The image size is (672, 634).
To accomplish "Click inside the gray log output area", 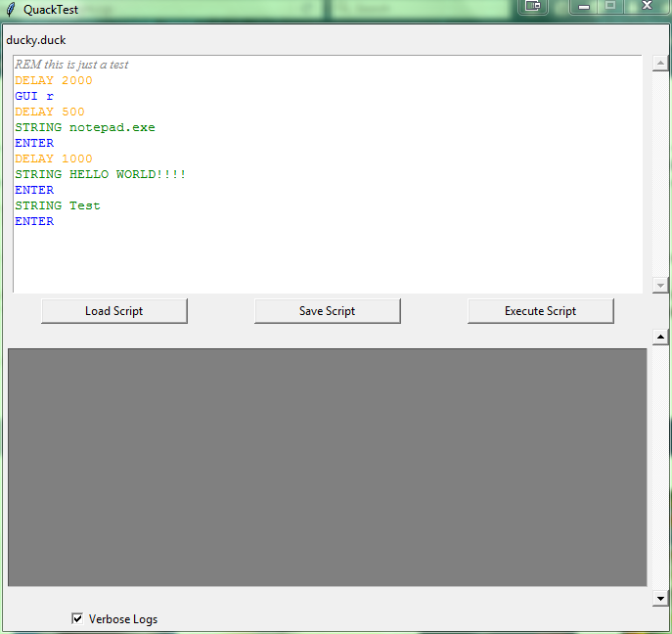I will coord(327,468).
